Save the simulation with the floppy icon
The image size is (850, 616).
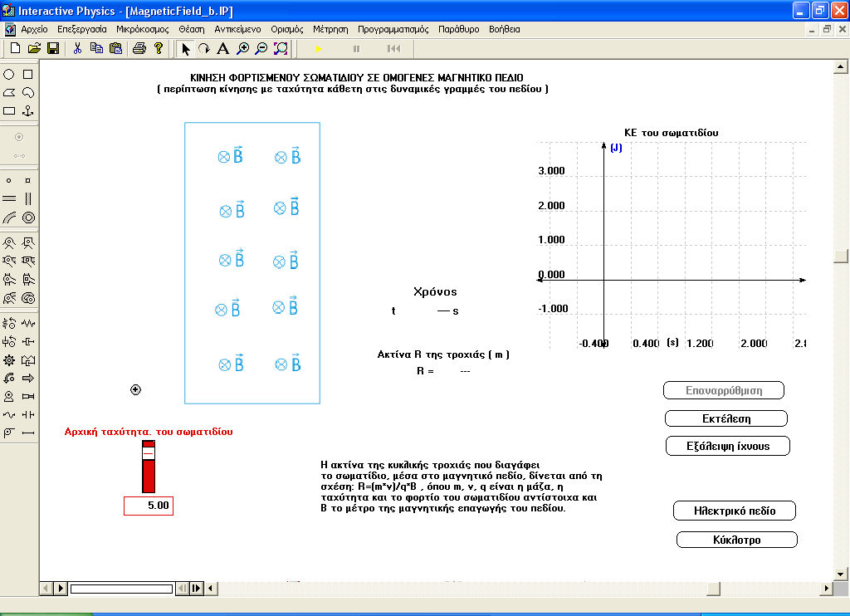pos(53,49)
